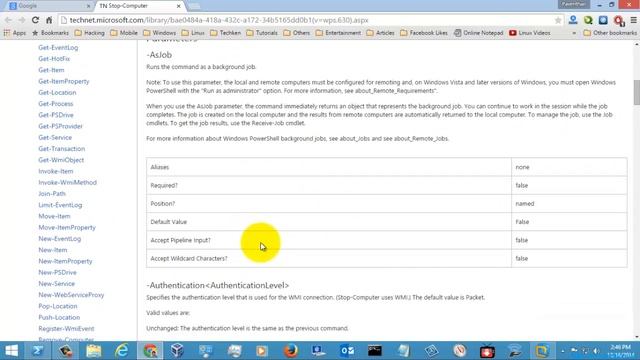Open the Get-HotFix sidebar link

pos(54,59)
